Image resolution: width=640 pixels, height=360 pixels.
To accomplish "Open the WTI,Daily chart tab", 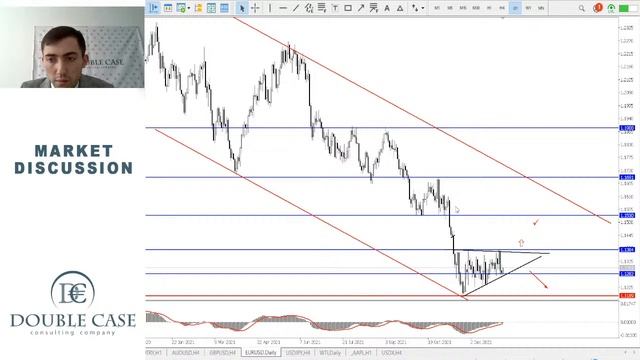I will point(330,353).
